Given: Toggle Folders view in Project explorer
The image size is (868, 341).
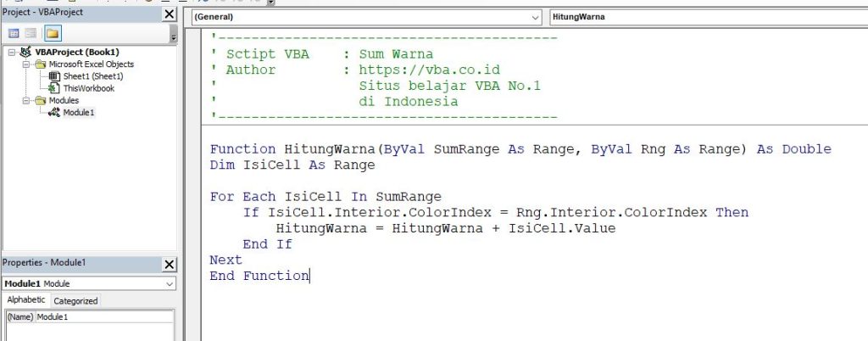Looking at the screenshot, I should pyautogui.click(x=52, y=33).
